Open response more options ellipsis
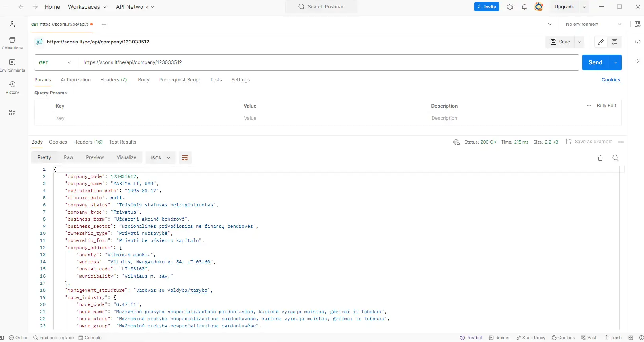Screen dimensions: 644x342 tap(621, 142)
